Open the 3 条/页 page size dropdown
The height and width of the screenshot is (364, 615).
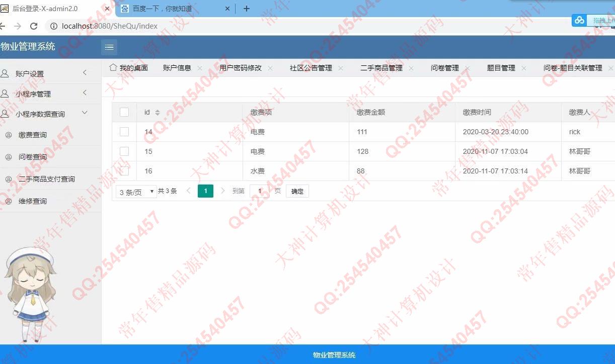coord(136,192)
